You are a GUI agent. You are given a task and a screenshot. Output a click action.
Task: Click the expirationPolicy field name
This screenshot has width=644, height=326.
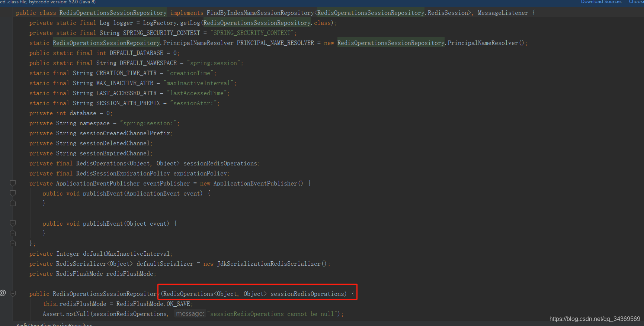[x=200, y=174]
